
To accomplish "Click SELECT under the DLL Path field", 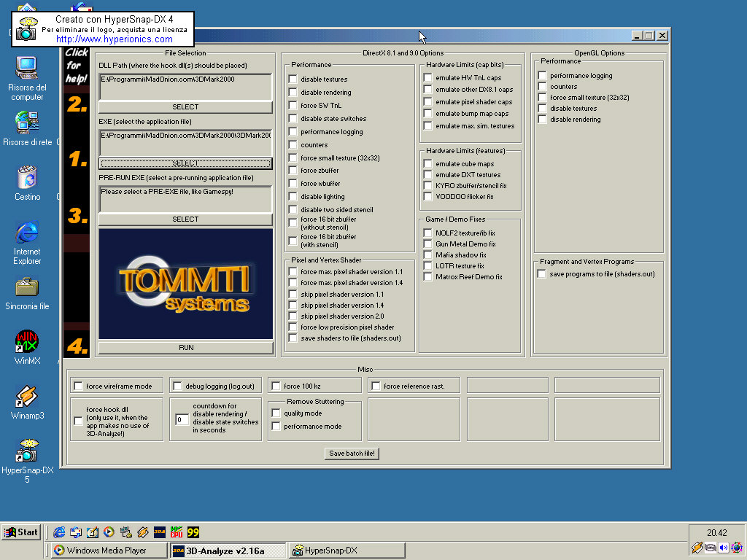I will coord(185,107).
